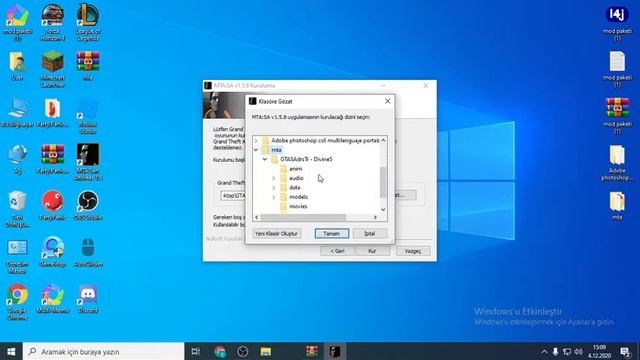Viewport: 640px width, 360px height.
Task: Select the MTA San Andreas 1.5 shortcut
Action: pos(88,162)
